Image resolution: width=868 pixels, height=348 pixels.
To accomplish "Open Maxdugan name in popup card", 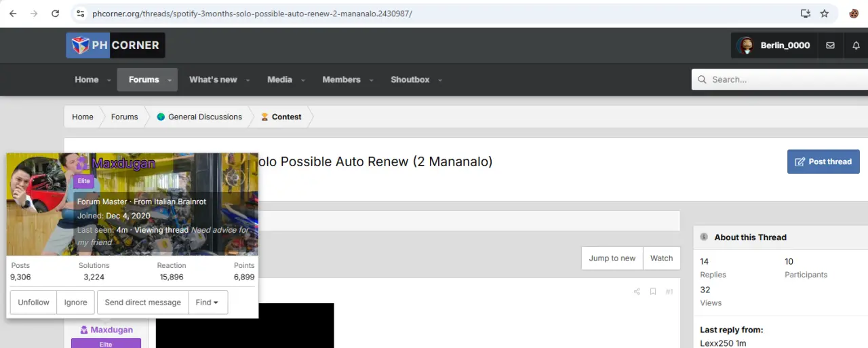I will (x=123, y=163).
